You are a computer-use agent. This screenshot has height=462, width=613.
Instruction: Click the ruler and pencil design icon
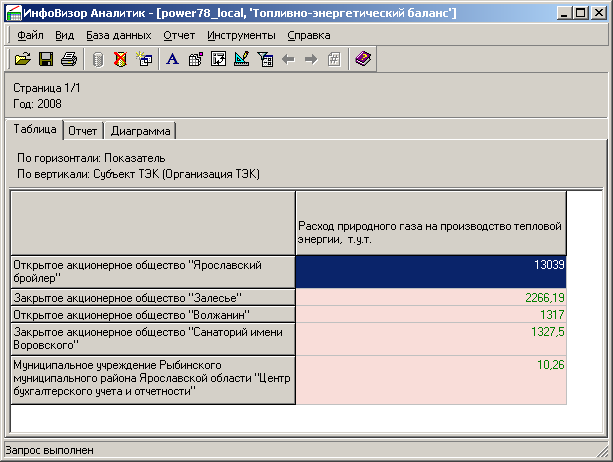(242, 59)
